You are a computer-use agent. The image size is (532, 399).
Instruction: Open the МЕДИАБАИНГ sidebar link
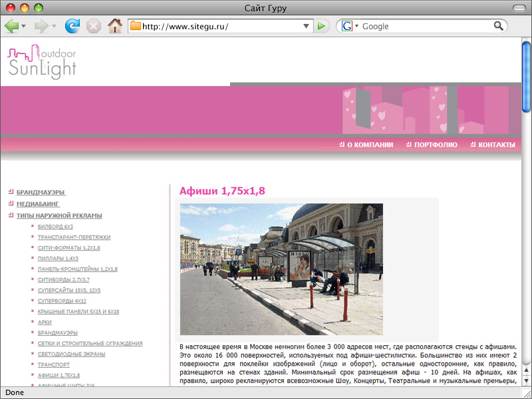(x=38, y=204)
